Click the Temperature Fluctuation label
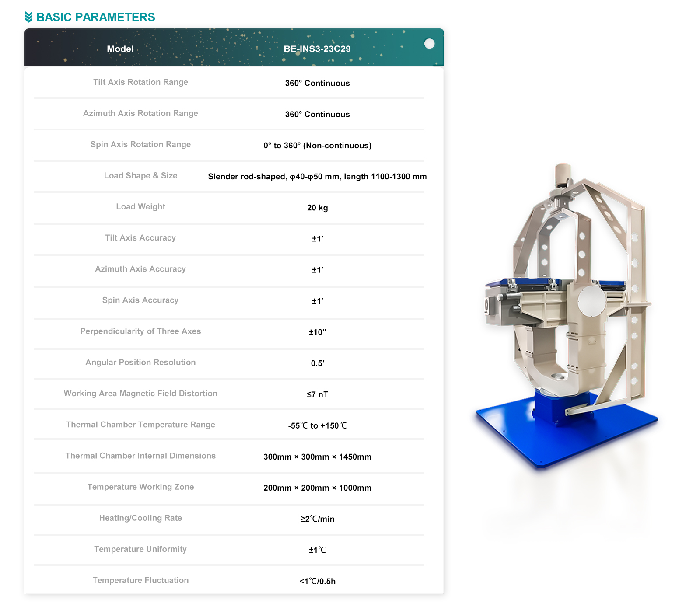The height and width of the screenshot is (610, 700). (140, 580)
